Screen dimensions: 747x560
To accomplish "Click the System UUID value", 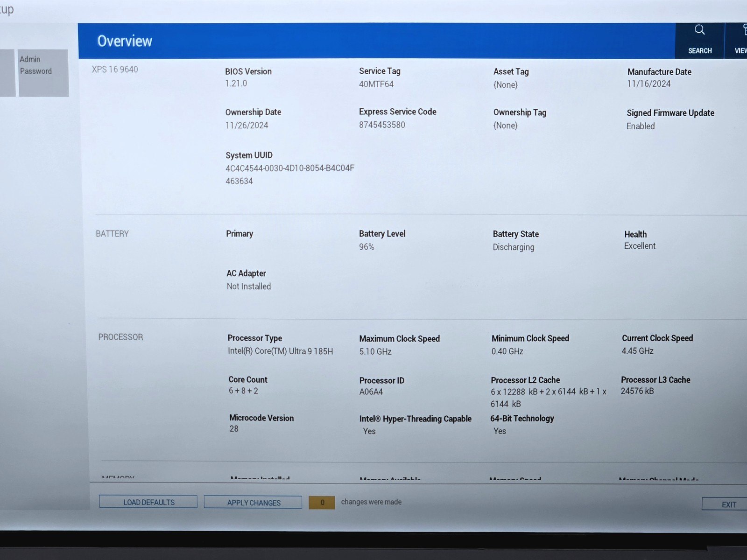I will (289, 175).
